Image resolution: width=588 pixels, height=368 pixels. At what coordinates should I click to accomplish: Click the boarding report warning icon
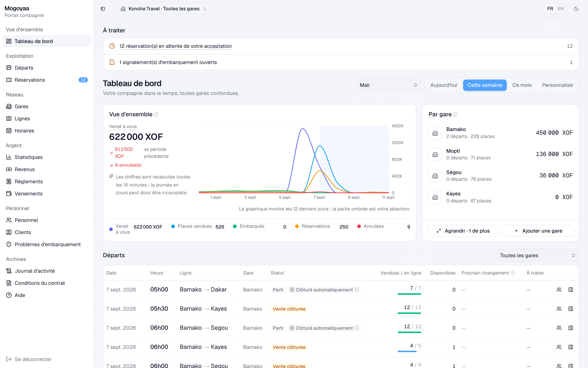click(112, 62)
